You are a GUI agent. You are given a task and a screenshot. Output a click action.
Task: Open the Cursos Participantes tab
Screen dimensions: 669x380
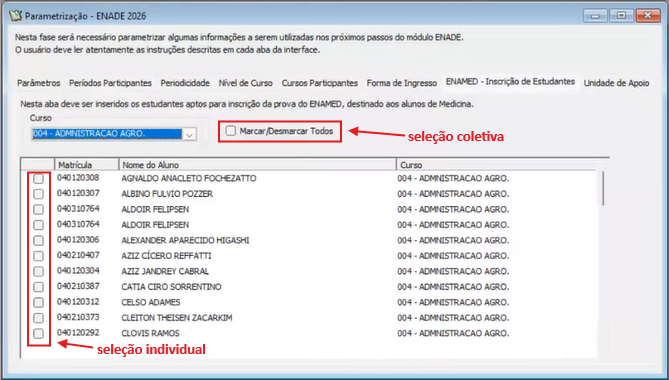click(x=320, y=83)
